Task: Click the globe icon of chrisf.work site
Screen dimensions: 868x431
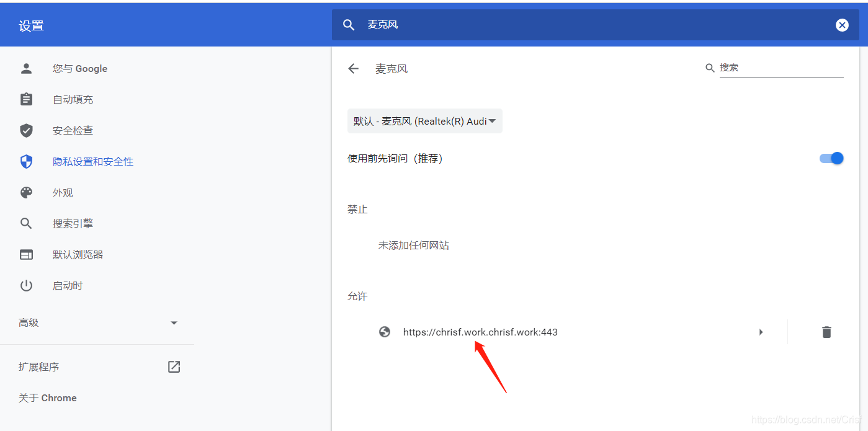Action: 385,332
